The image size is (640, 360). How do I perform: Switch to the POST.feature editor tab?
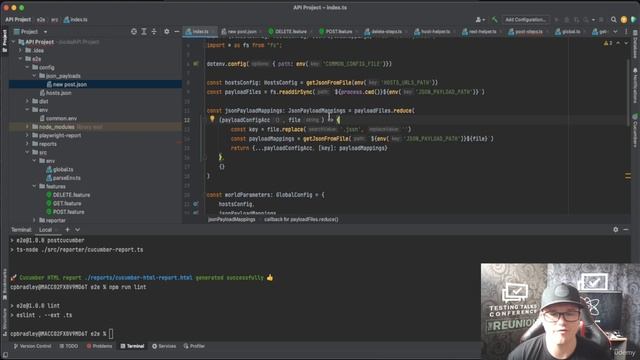(338, 31)
